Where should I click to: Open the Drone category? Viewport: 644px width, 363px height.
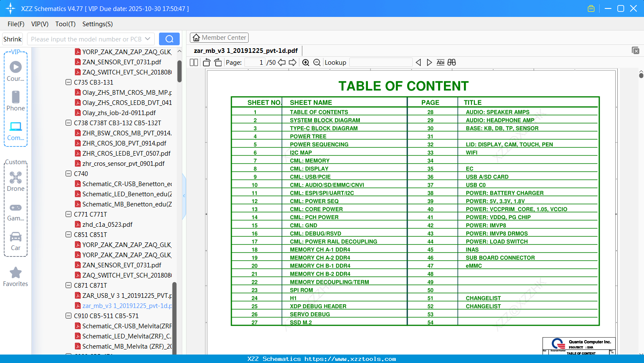click(16, 181)
